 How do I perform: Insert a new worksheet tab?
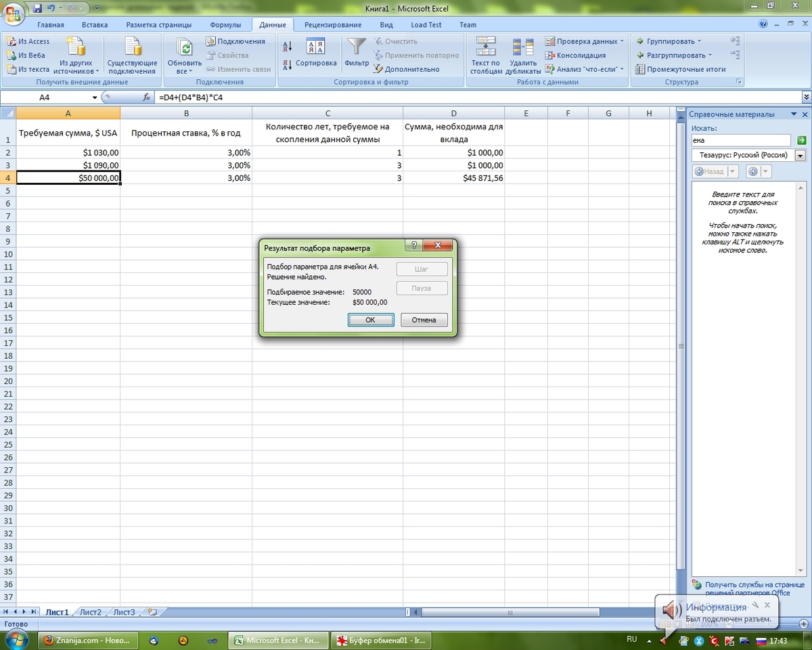point(152,612)
